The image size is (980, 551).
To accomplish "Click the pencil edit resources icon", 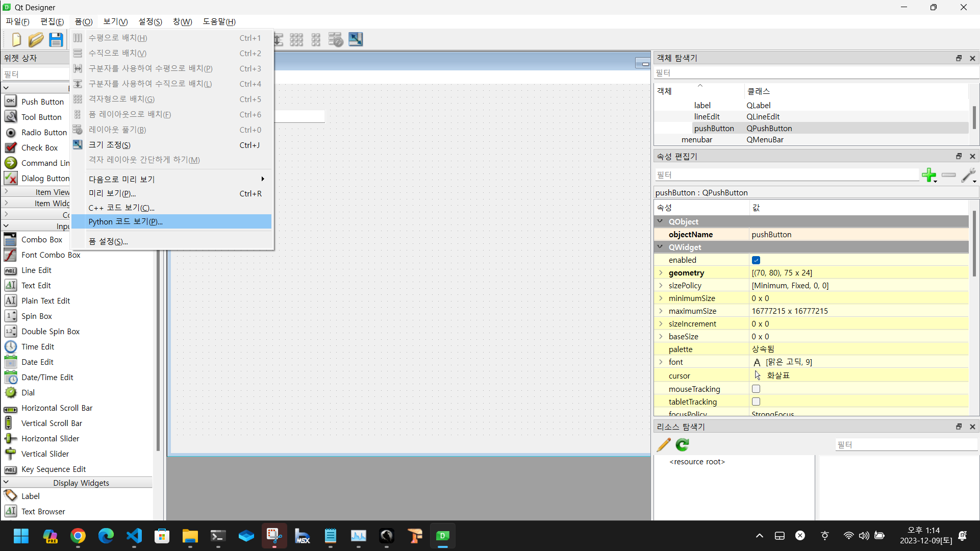I will [x=664, y=444].
